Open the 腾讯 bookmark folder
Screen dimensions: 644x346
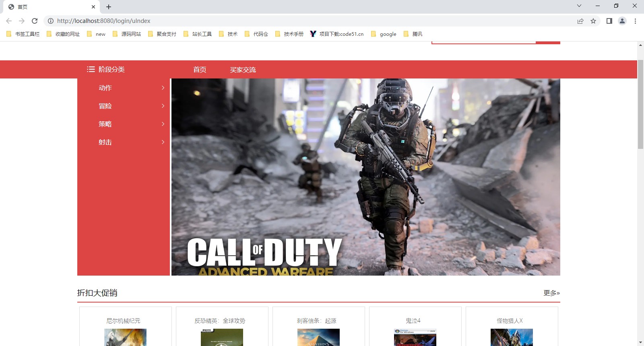413,34
